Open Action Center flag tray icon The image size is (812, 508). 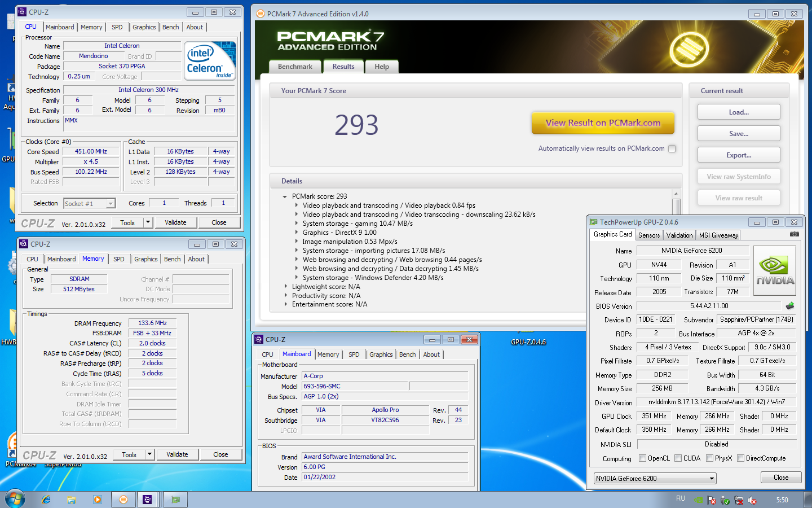click(712, 500)
